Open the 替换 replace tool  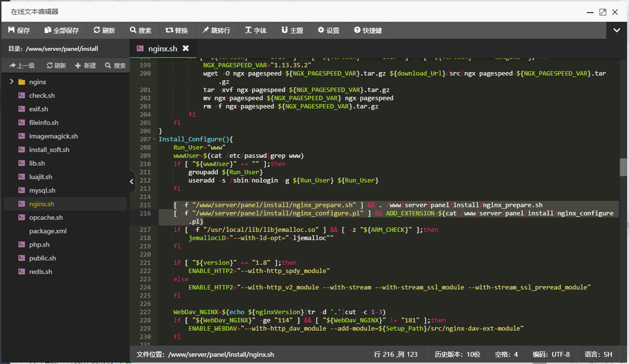[x=177, y=30]
